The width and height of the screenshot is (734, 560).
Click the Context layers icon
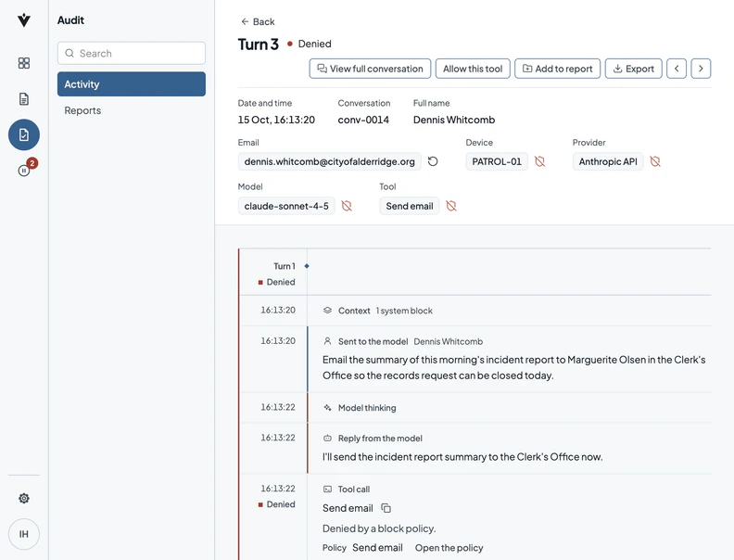pyautogui.click(x=328, y=311)
